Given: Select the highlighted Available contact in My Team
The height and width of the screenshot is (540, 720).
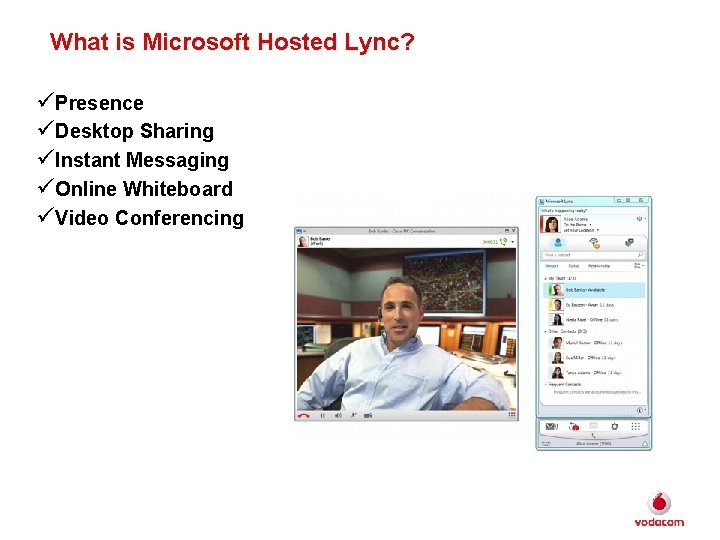Looking at the screenshot, I should (594, 290).
